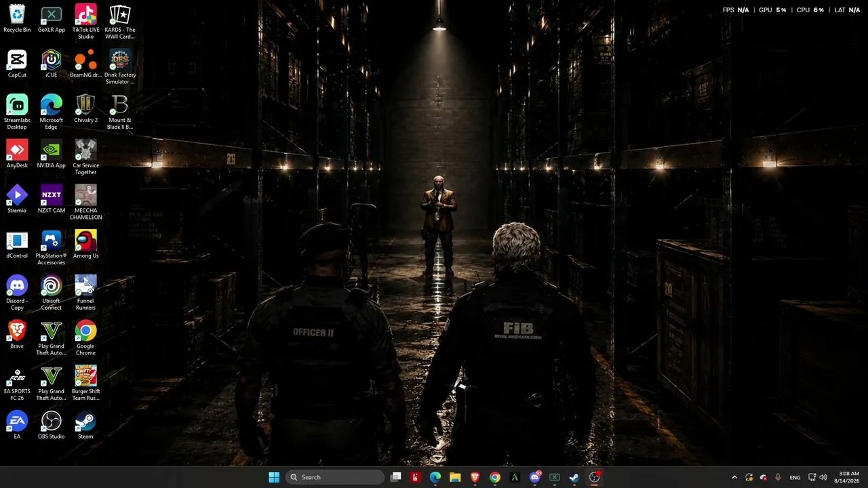
Task: Open the dControl desktop shortcut
Action: [x=17, y=245]
